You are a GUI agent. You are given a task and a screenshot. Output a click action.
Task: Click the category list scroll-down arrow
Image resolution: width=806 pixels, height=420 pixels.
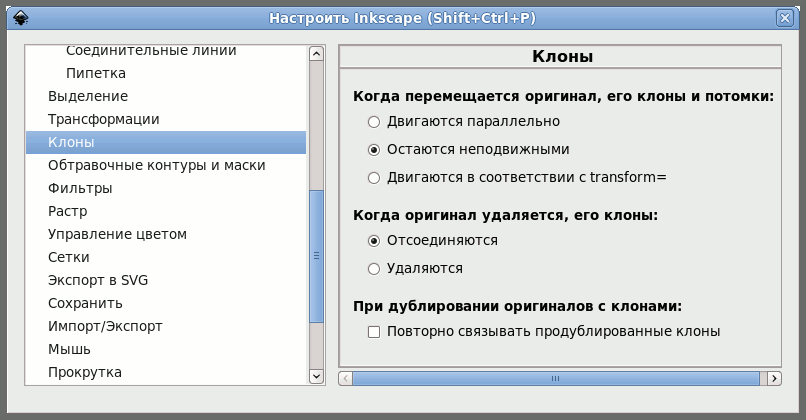point(317,376)
